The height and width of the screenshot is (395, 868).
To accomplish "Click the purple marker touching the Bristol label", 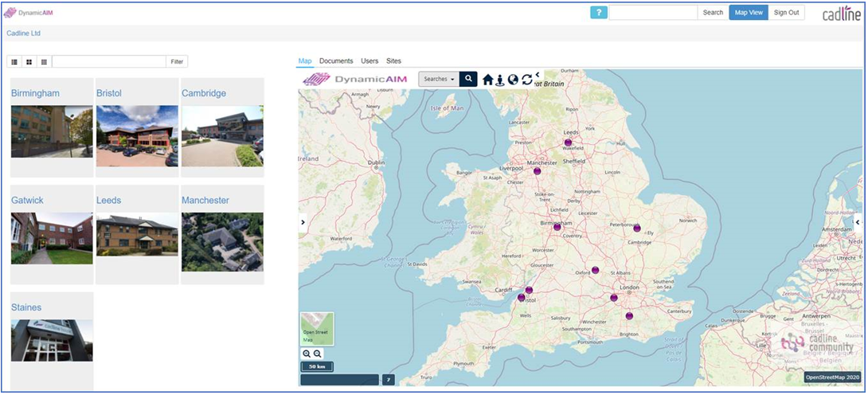I will pos(521,298).
